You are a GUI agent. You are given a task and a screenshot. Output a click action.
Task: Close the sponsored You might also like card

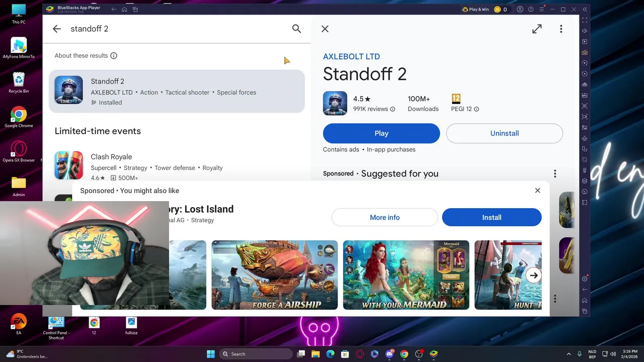click(x=537, y=191)
